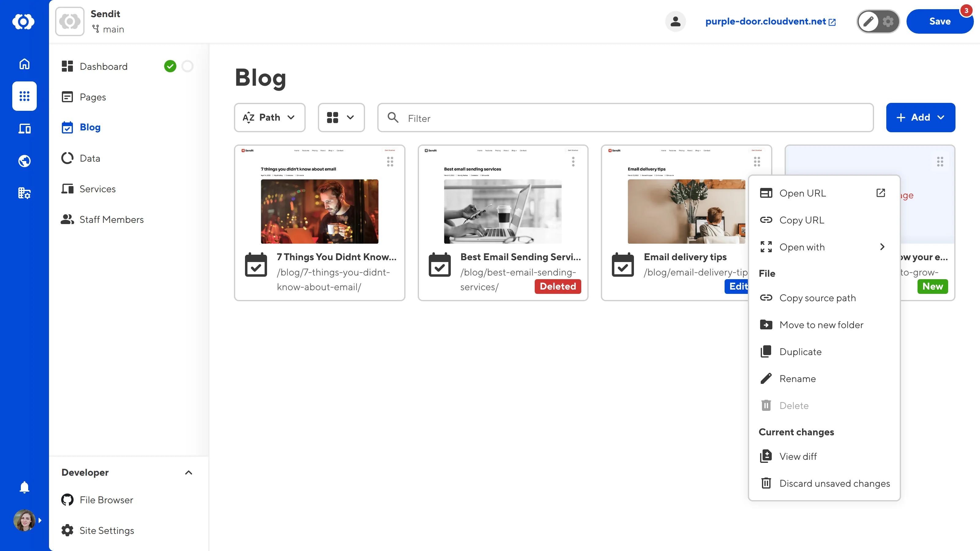Open the Path sorting dropdown
The height and width of the screenshot is (551, 980).
click(270, 118)
